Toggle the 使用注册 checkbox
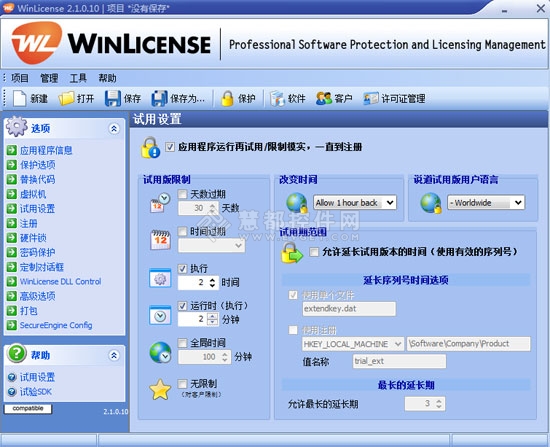550x447 pixels. click(x=293, y=330)
